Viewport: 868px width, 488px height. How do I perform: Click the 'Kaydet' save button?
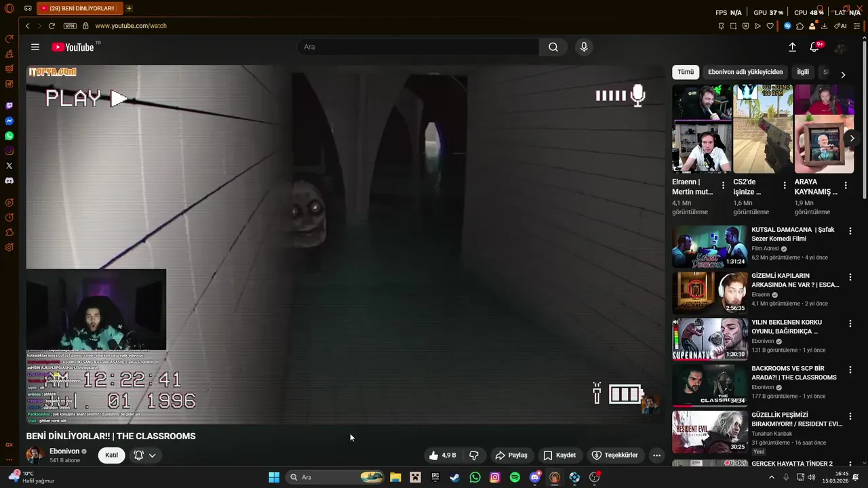coord(559,455)
